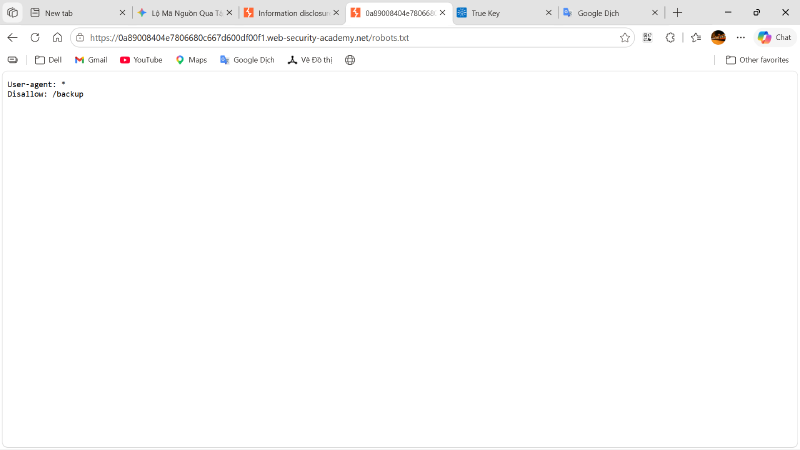The height and width of the screenshot is (450, 800).
Task: Close the active robots.txt tab
Action: click(x=442, y=13)
